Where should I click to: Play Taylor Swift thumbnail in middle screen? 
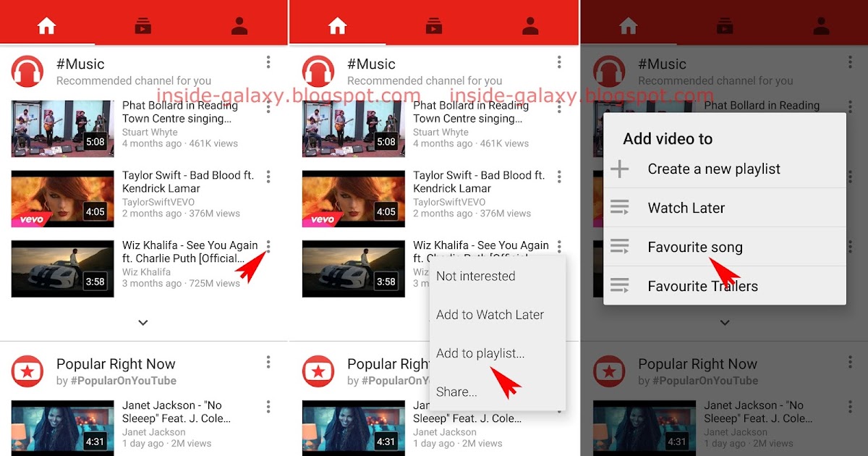(x=354, y=198)
